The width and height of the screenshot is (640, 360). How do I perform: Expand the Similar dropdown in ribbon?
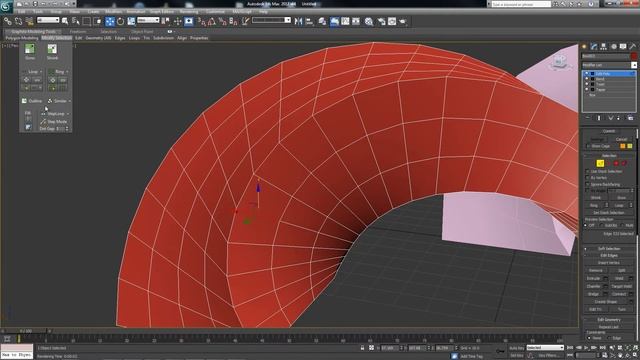pos(69,101)
